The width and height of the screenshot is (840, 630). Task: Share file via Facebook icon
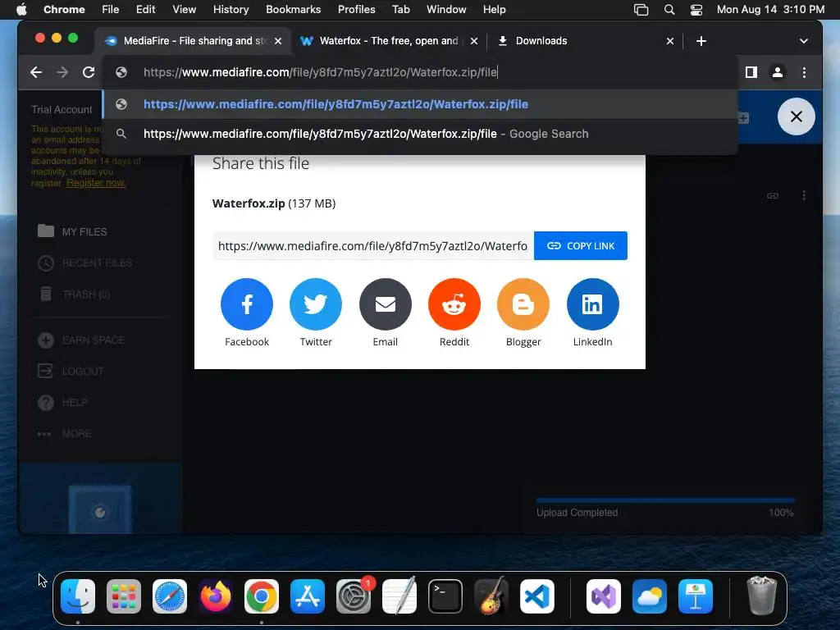246,304
